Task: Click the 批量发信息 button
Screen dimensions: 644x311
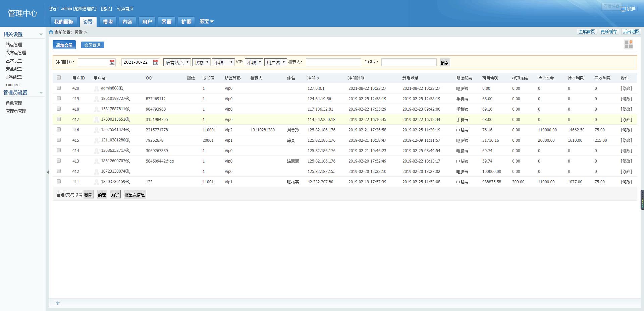Action: pyautogui.click(x=135, y=195)
